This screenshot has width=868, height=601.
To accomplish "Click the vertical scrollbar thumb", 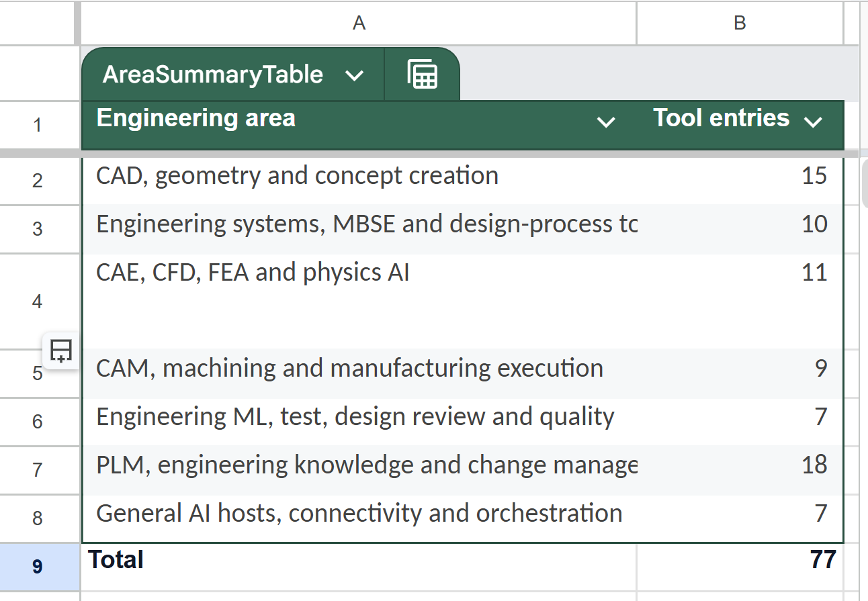I will (865, 183).
